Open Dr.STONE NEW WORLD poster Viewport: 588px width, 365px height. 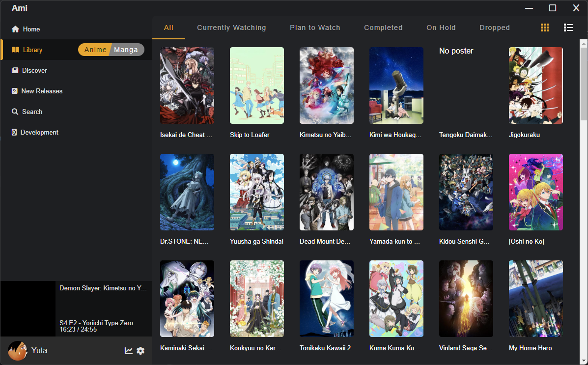click(x=187, y=192)
